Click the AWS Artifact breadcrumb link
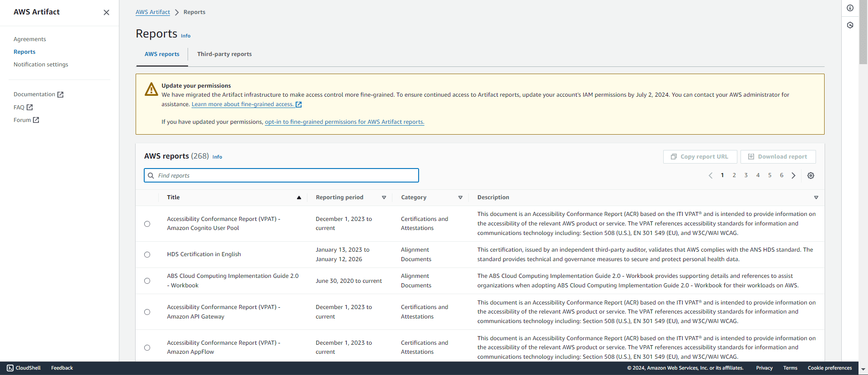868x375 pixels. pos(153,12)
